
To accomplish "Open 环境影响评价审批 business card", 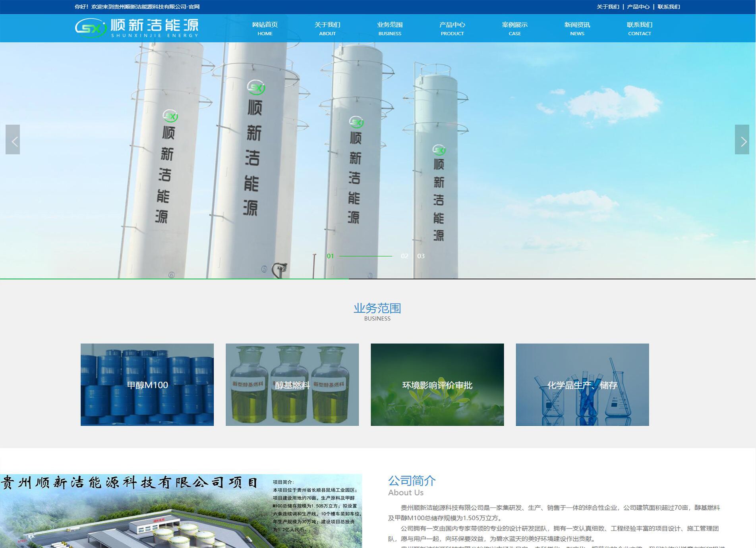I will pyautogui.click(x=437, y=385).
